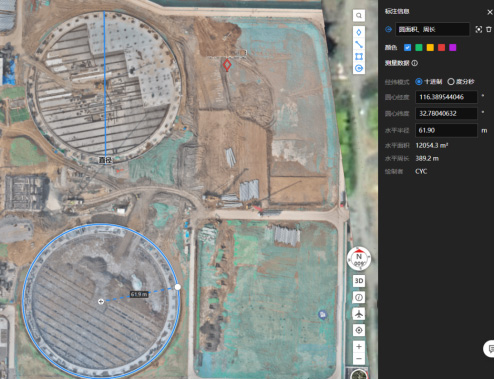This screenshot has height=379, width=495.
Task: Select the point annotation tool
Action: [x=359, y=32]
